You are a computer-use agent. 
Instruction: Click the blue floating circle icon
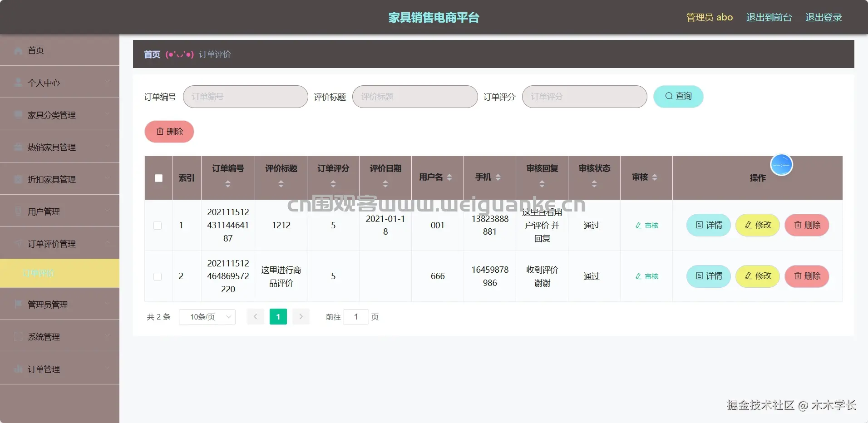click(781, 165)
